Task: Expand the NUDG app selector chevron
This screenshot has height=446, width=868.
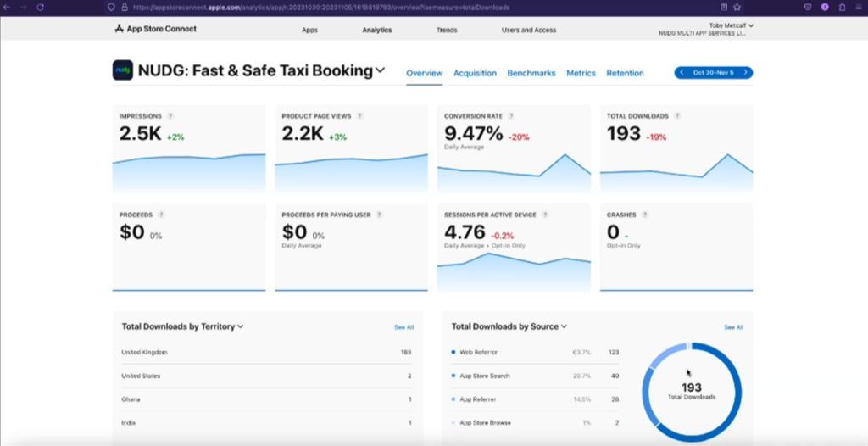Action: tap(380, 70)
